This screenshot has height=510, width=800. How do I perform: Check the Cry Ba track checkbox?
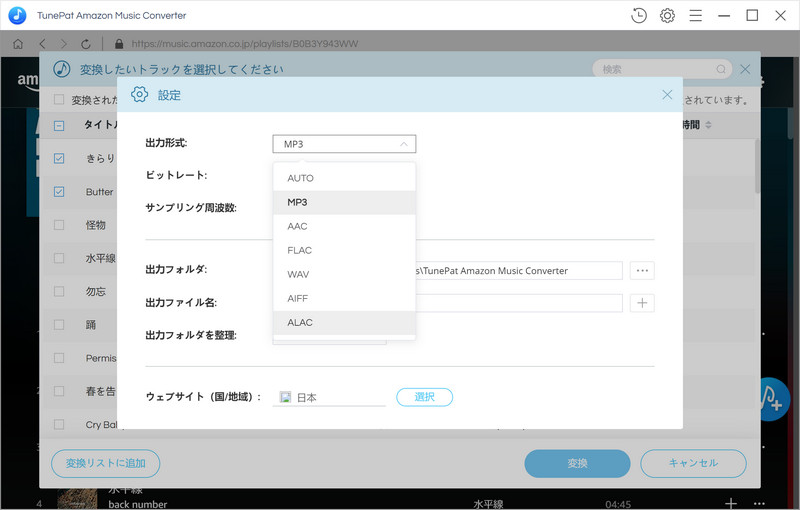click(x=59, y=424)
